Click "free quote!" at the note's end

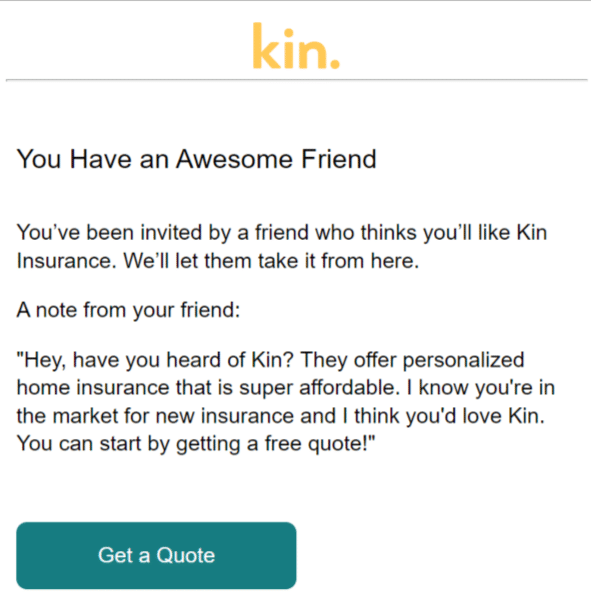click(320, 444)
